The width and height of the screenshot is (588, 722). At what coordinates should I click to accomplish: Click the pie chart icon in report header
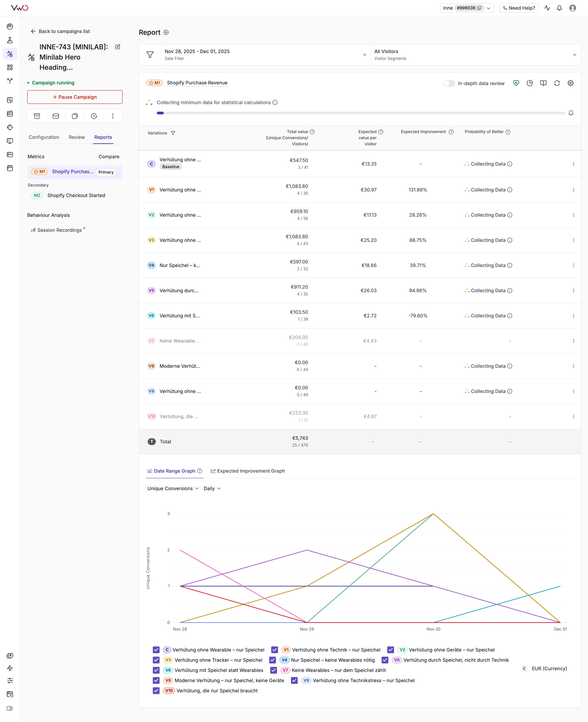[x=530, y=83]
